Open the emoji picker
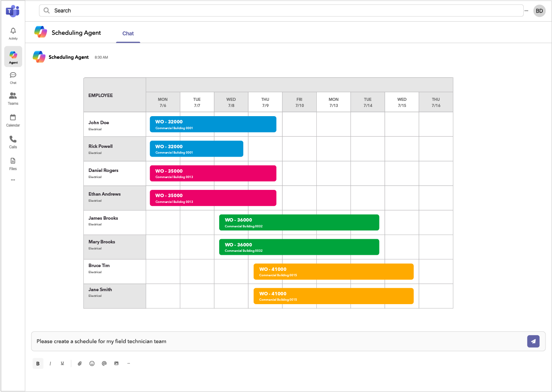This screenshot has width=552, height=392. [x=92, y=363]
